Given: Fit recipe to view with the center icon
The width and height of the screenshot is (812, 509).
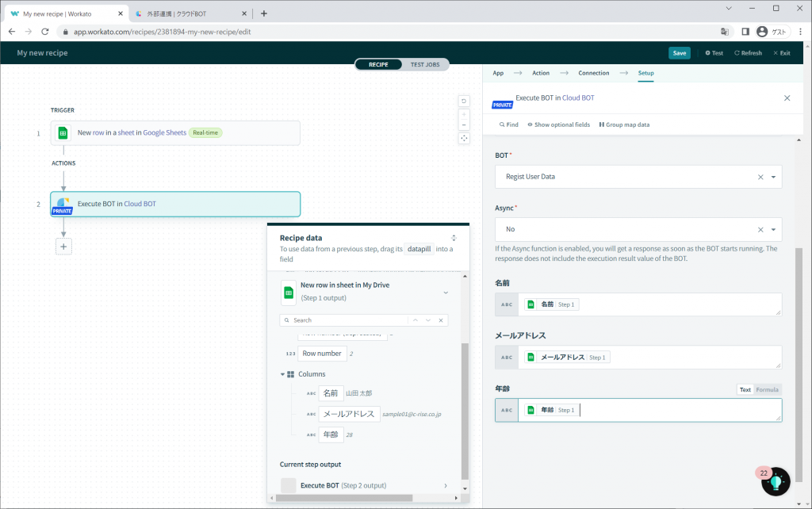Looking at the screenshot, I should click(x=464, y=138).
